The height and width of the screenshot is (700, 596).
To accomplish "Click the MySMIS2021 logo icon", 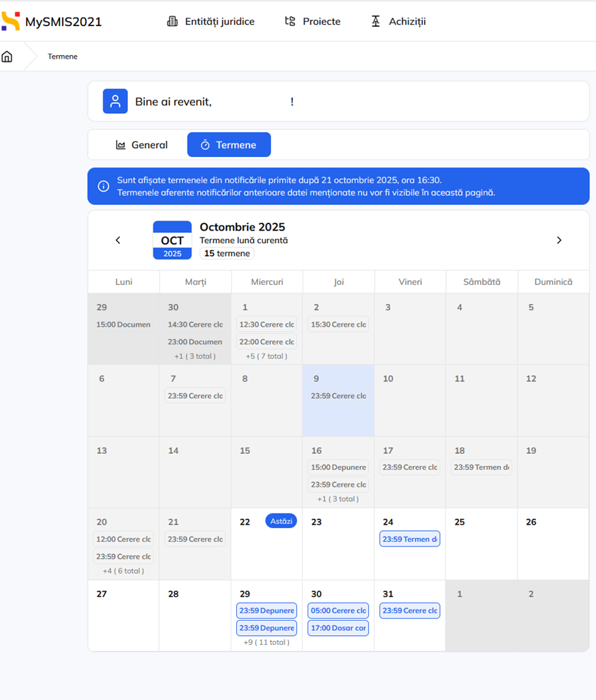I will 11,21.
